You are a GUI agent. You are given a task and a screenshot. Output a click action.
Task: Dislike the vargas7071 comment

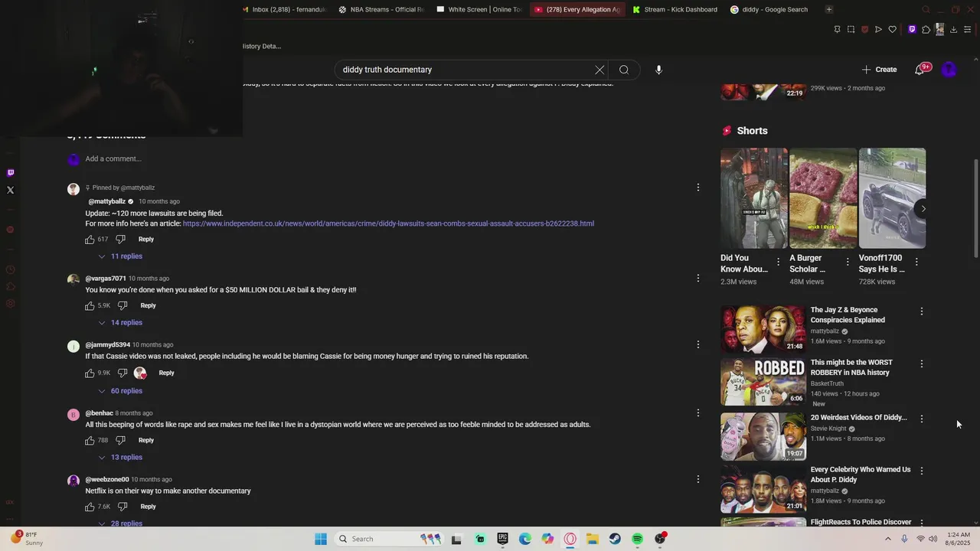point(122,306)
